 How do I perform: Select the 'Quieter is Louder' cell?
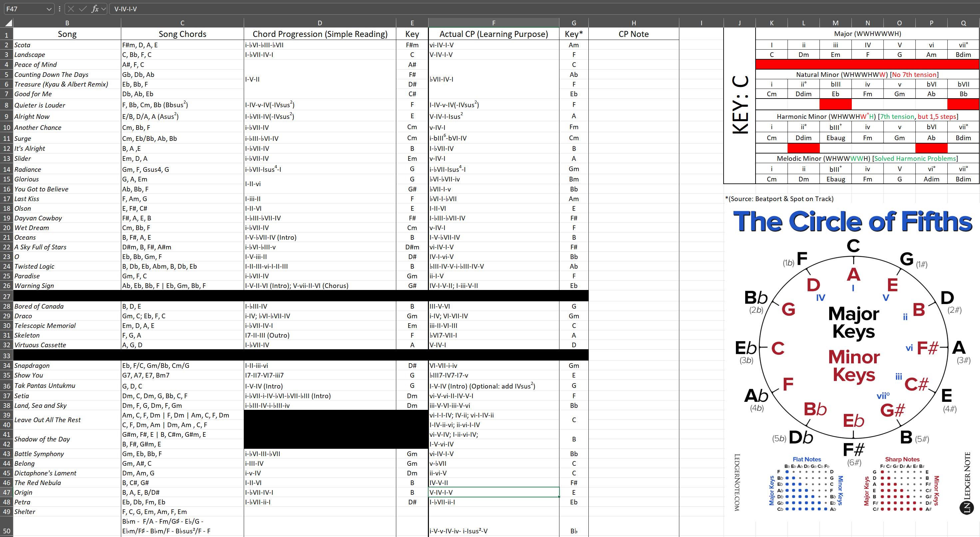(x=67, y=105)
